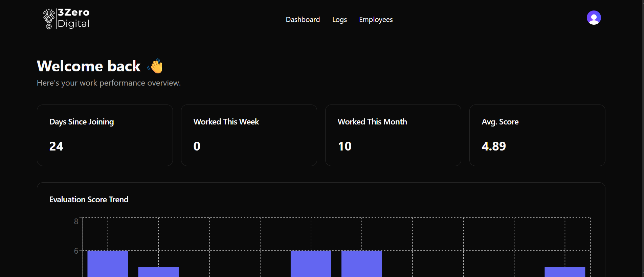Click the 3Zero Digital logo
Image resolution: width=644 pixels, height=277 pixels.
pos(66,19)
